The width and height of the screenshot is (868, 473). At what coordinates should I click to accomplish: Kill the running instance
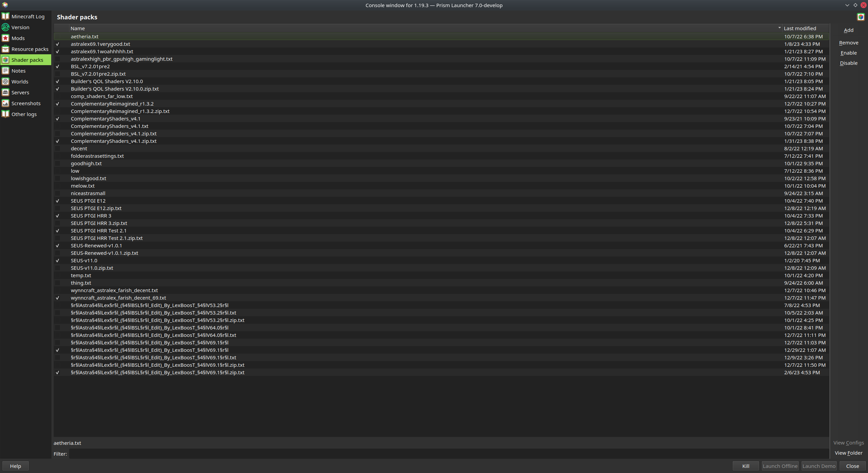(x=746, y=466)
